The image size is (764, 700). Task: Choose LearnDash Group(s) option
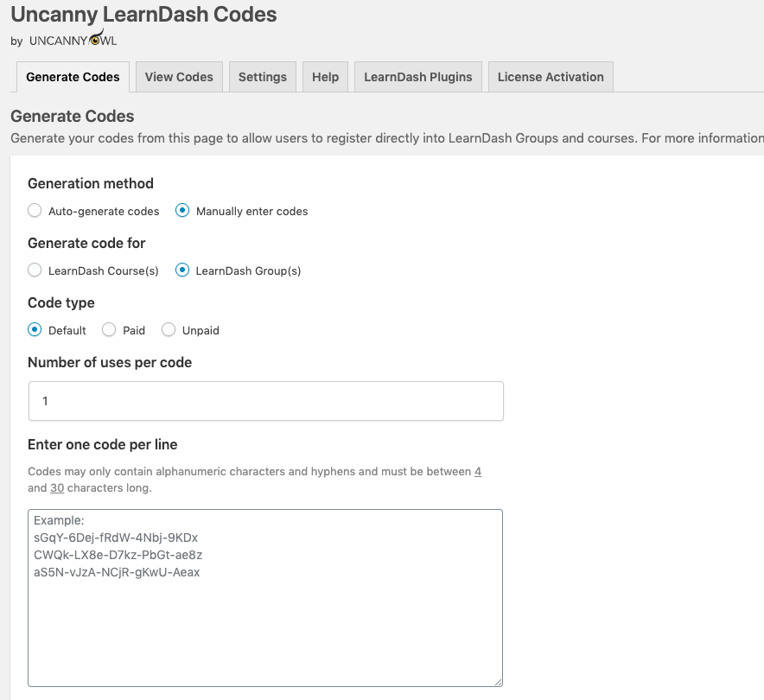(182, 270)
